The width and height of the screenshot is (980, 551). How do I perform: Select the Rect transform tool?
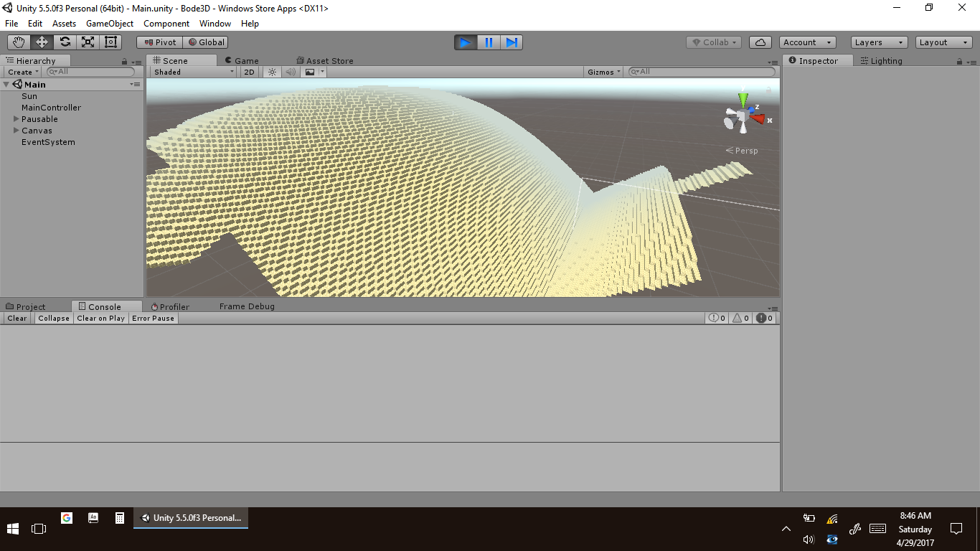[x=110, y=42]
